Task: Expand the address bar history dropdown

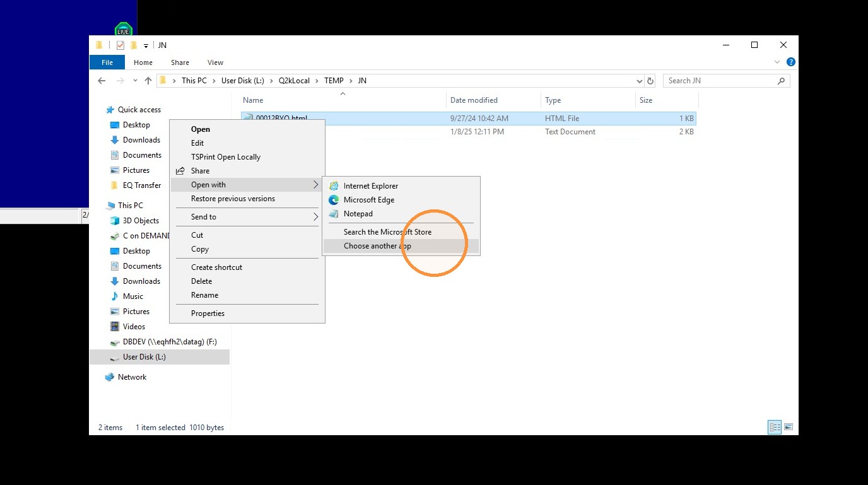Action: click(x=640, y=81)
